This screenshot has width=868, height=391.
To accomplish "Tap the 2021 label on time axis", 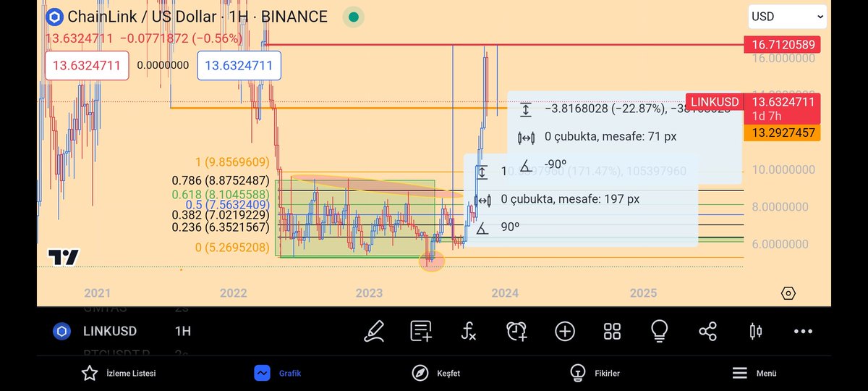I will pos(97,293).
